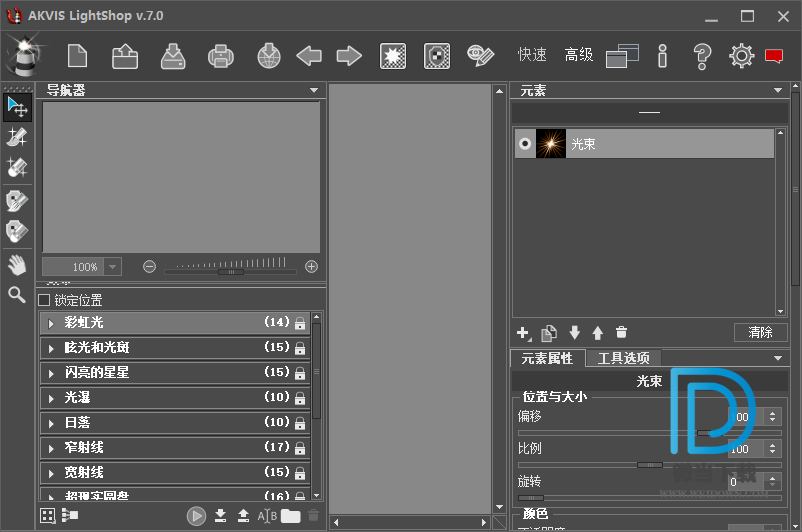Click the navigator zoom slider handle

pos(231,270)
